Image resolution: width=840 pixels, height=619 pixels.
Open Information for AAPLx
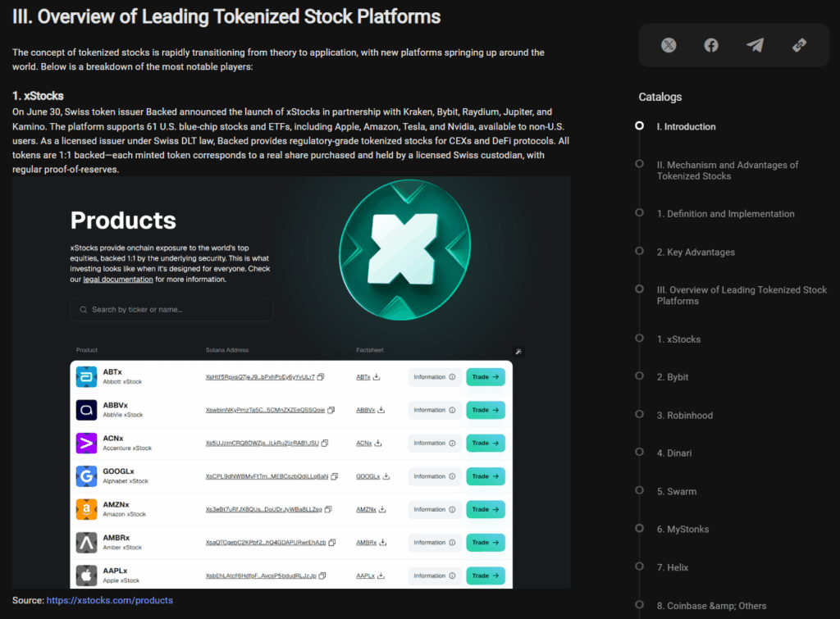click(435, 576)
